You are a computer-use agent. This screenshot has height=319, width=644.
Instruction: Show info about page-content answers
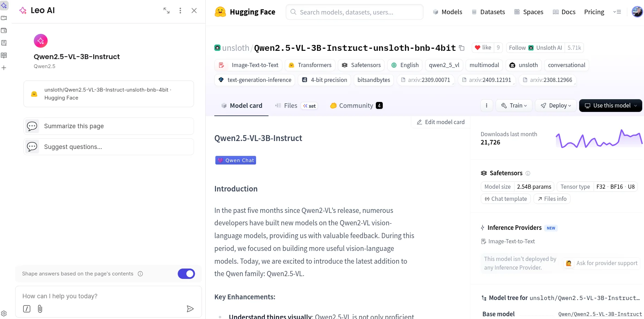[140, 274]
